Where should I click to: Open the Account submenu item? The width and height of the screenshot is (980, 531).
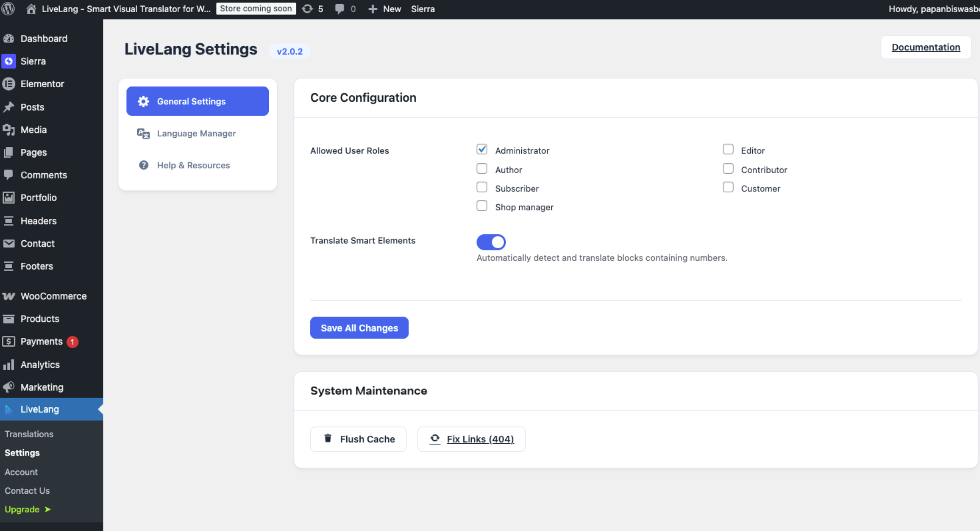click(21, 472)
